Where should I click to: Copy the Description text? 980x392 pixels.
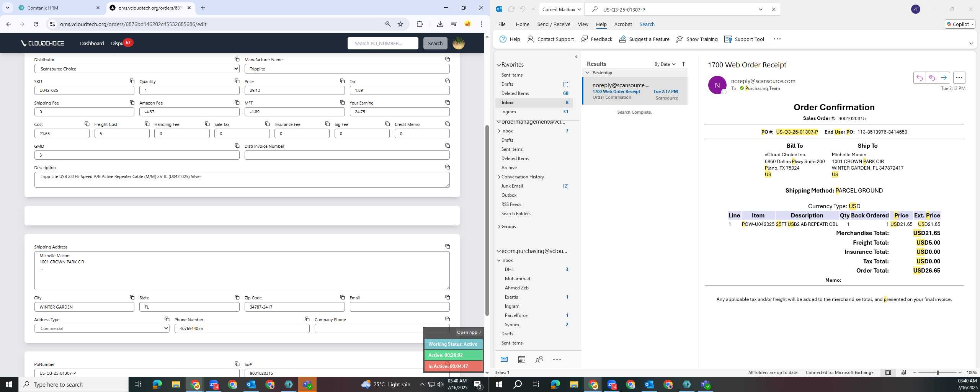tap(448, 167)
